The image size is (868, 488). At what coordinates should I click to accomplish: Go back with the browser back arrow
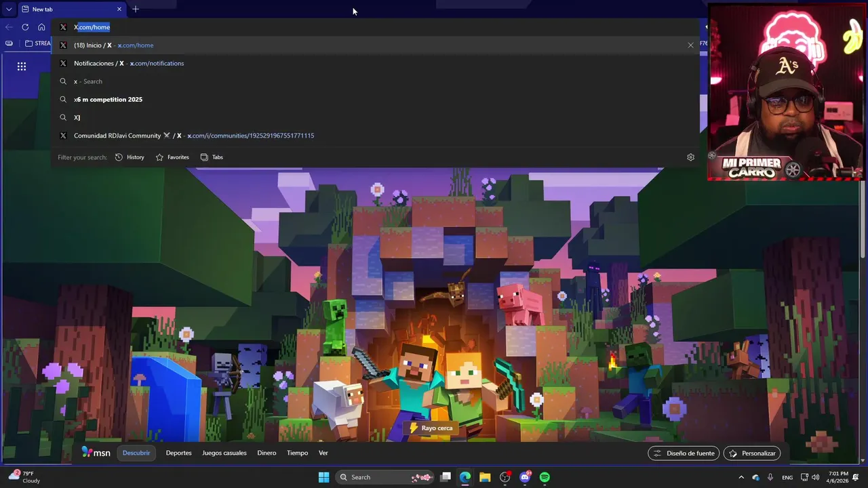[9, 27]
